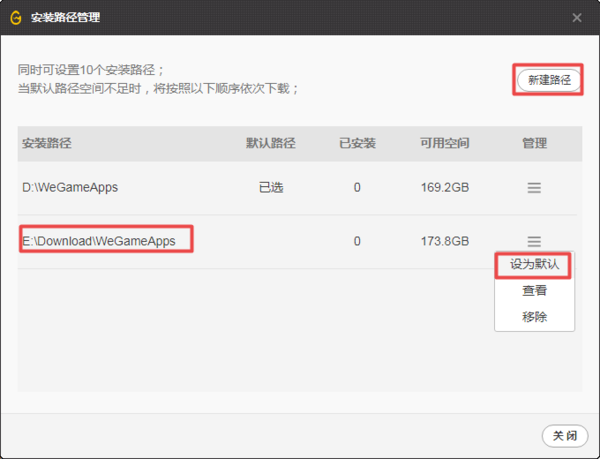Click the 关闭 button
The image size is (600, 459).
tap(565, 435)
